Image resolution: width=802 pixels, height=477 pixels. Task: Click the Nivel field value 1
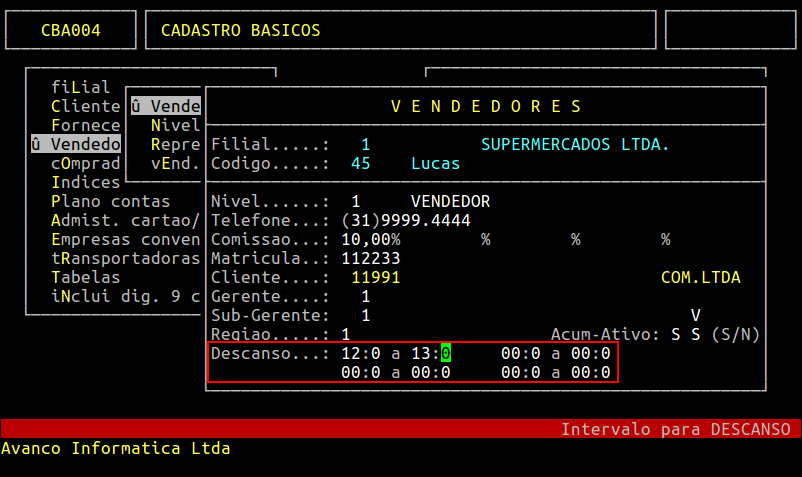(x=356, y=201)
